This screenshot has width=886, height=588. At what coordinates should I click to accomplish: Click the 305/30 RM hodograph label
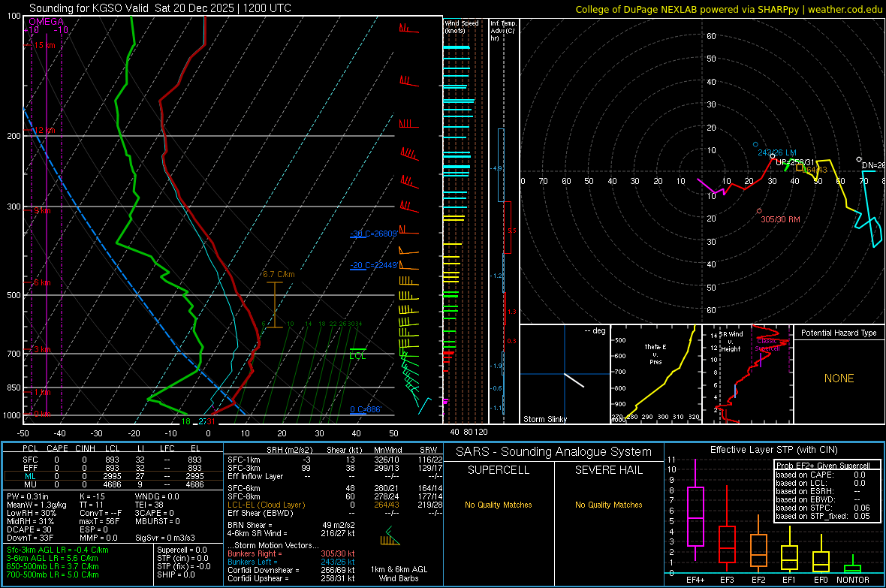point(780,219)
